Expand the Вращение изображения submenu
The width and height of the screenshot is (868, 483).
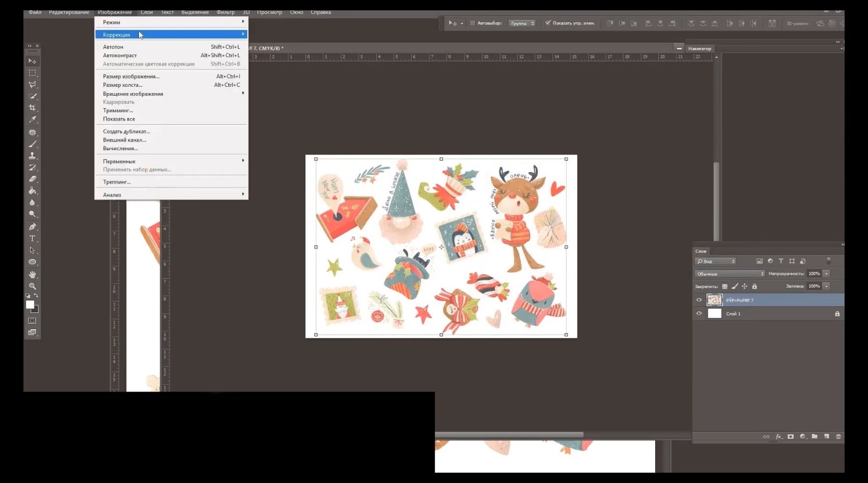171,94
